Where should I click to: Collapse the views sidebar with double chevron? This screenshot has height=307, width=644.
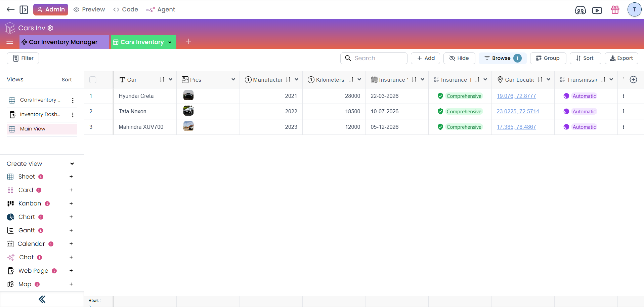[x=42, y=299]
